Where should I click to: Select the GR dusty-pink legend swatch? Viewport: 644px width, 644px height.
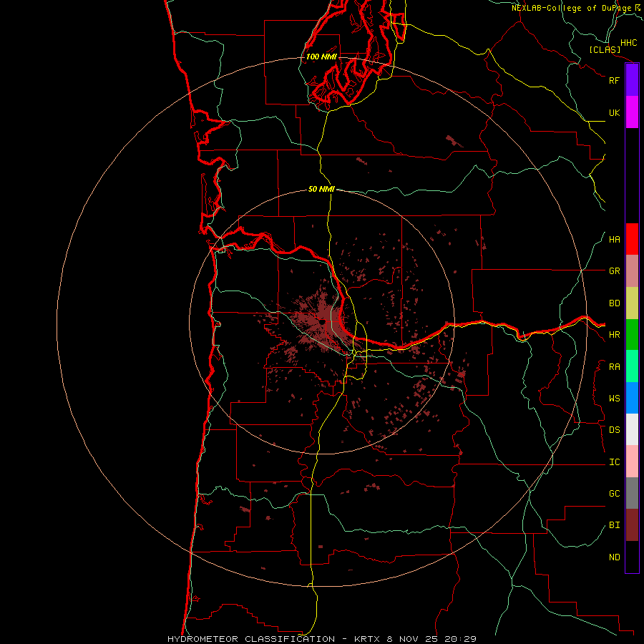(632, 271)
